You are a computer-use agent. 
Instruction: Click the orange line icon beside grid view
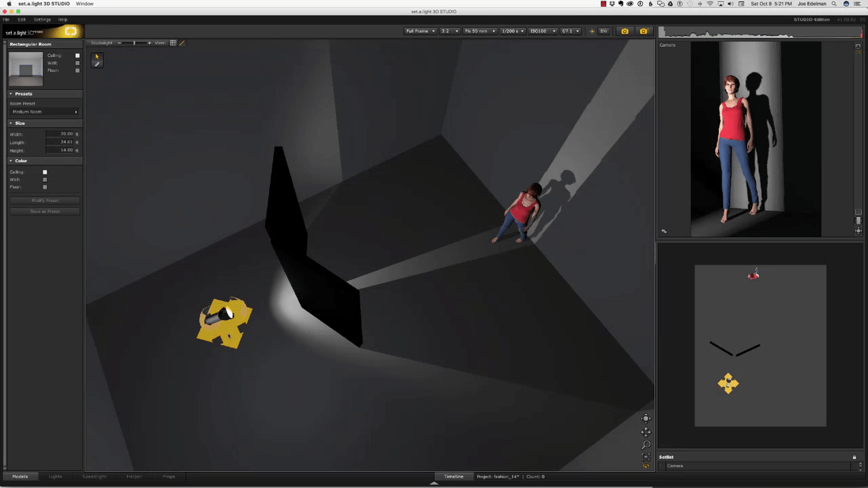click(182, 43)
